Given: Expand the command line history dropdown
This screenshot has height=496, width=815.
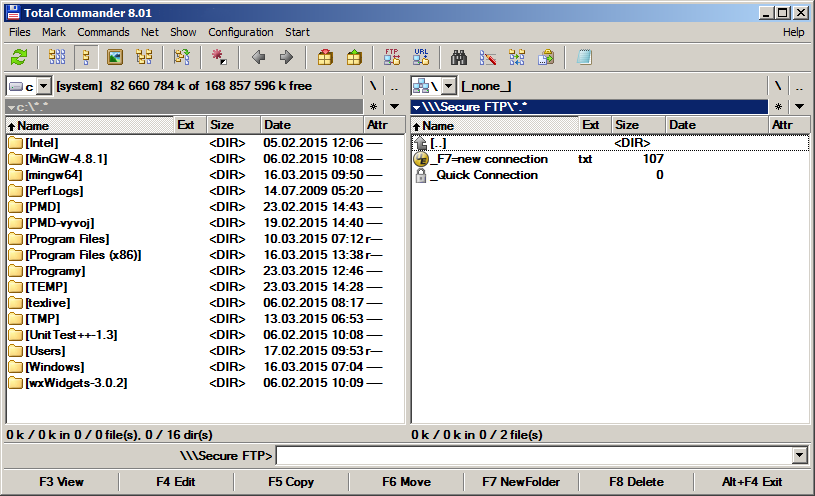Looking at the screenshot, I should pyautogui.click(x=798, y=456).
